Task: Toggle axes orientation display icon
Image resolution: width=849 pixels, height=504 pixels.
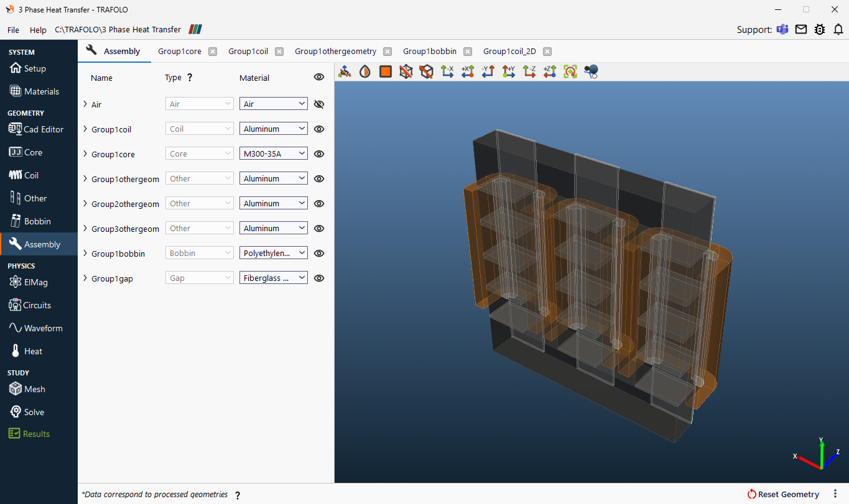Action: (344, 71)
